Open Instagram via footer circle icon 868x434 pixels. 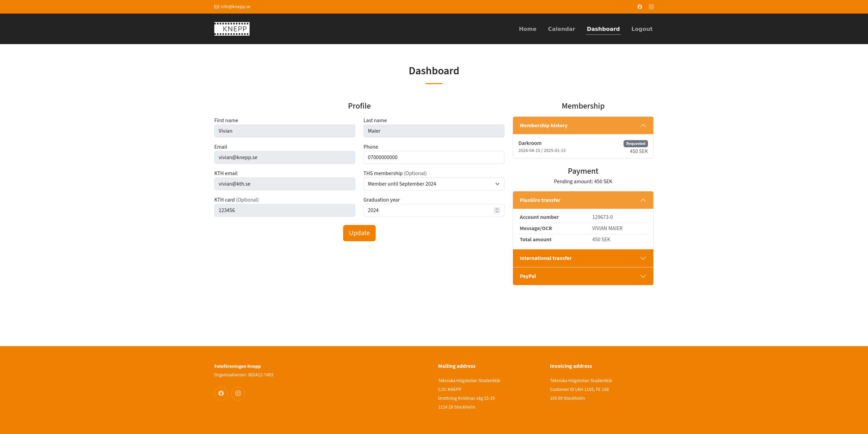click(x=238, y=393)
